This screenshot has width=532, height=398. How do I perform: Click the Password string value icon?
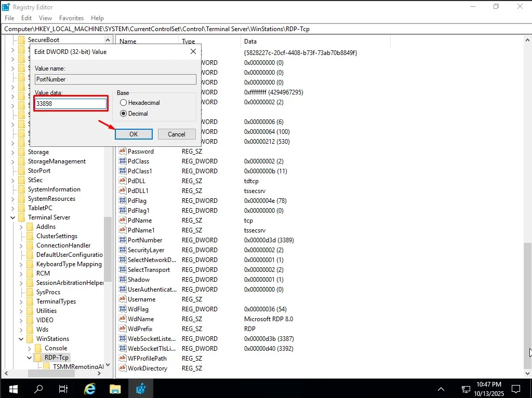(x=124, y=151)
